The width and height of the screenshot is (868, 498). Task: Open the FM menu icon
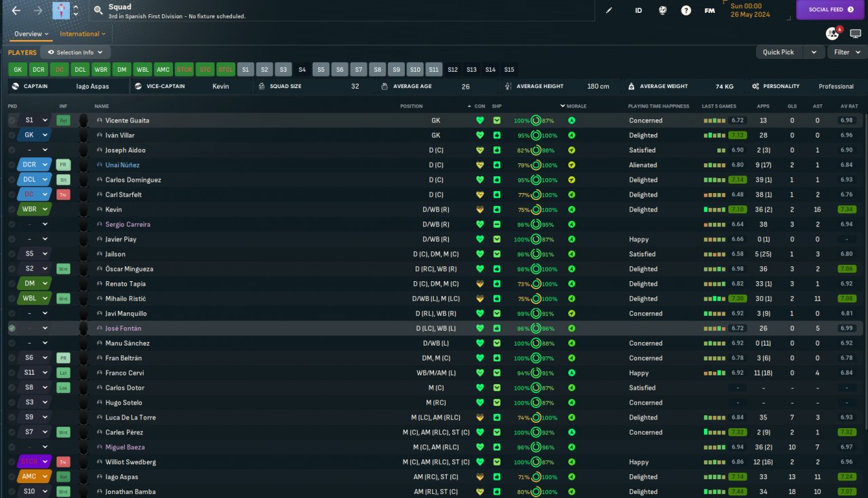[709, 11]
